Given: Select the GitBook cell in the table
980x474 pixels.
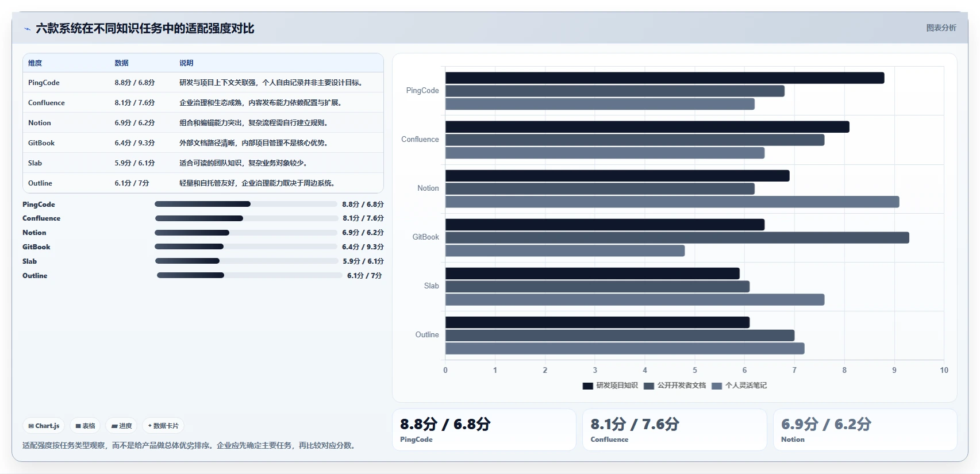Looking at the screenshot, I should click(41, 143).
